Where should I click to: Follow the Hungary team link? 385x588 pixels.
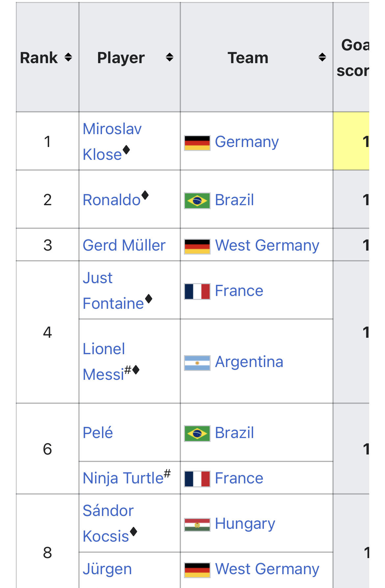point(245,524)
